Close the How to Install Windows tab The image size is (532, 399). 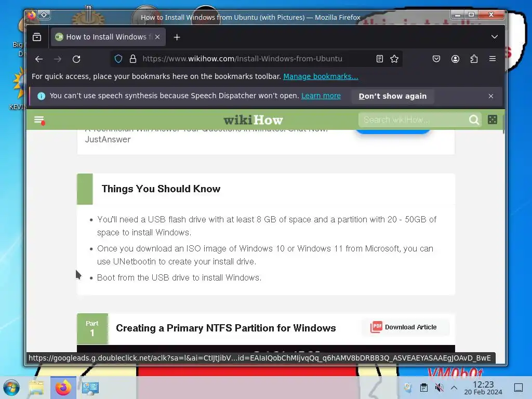coord(157,37)
